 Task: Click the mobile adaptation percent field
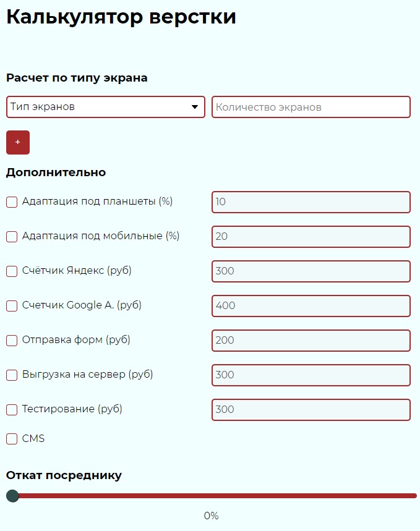click(x=311, y=237)
